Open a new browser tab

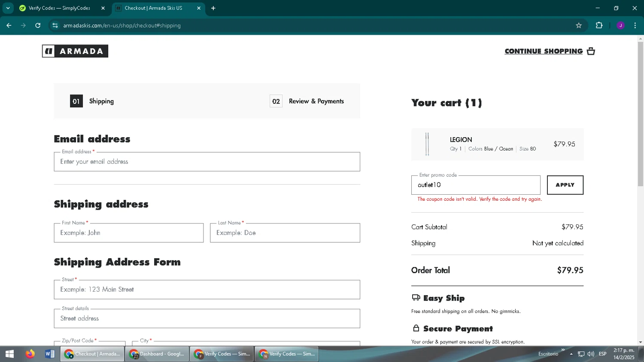coord(213,8)
